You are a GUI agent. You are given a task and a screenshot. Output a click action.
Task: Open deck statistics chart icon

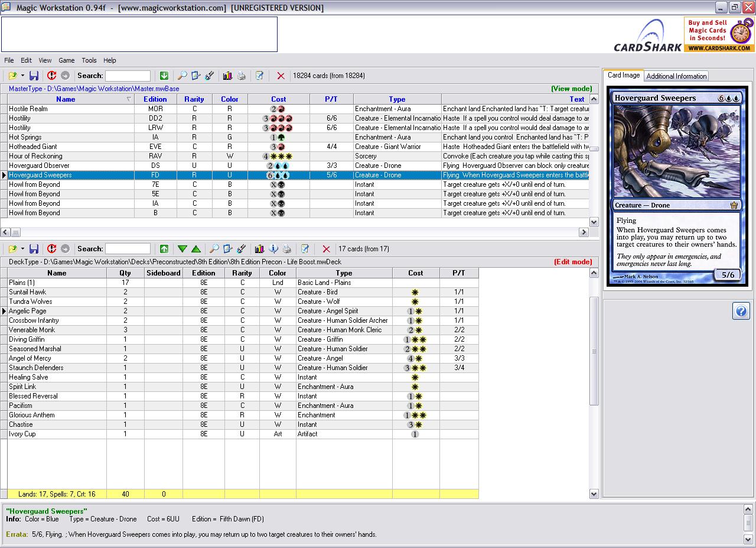[x=259, y=249]
